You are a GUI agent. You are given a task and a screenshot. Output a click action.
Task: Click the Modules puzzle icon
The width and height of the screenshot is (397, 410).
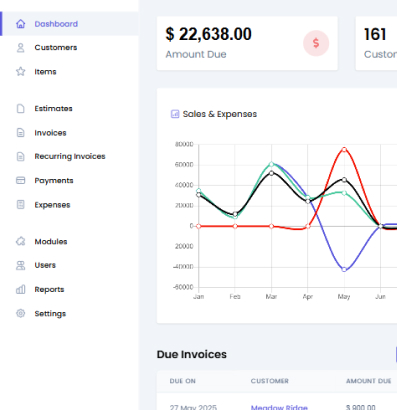click(x=21, y=241)
